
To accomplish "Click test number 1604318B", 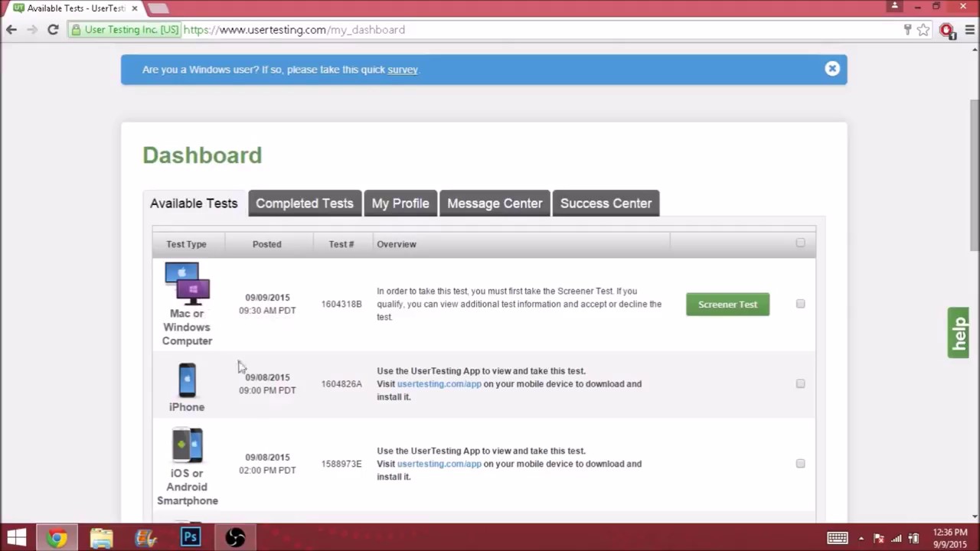I will [341, 305].
